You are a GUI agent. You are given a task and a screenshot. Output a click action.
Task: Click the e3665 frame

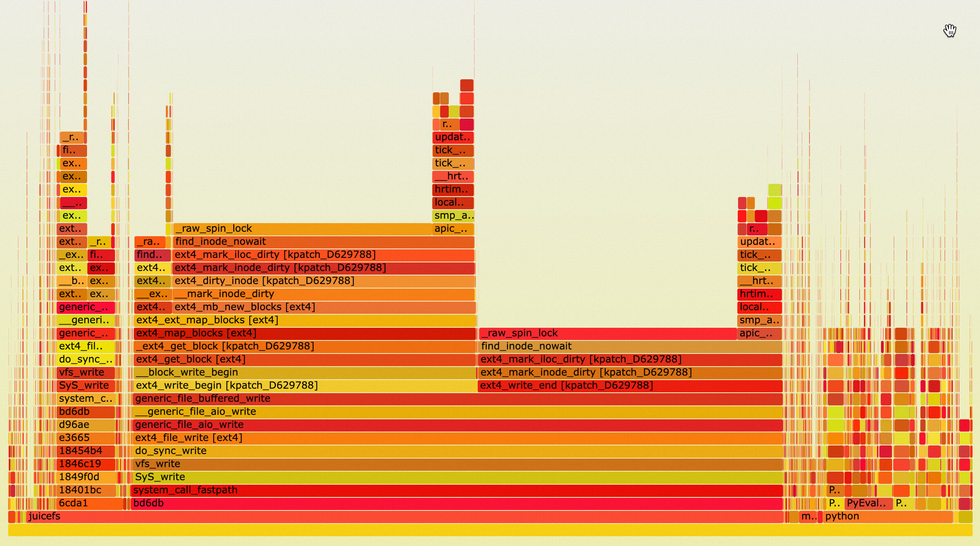click(86, 438)
